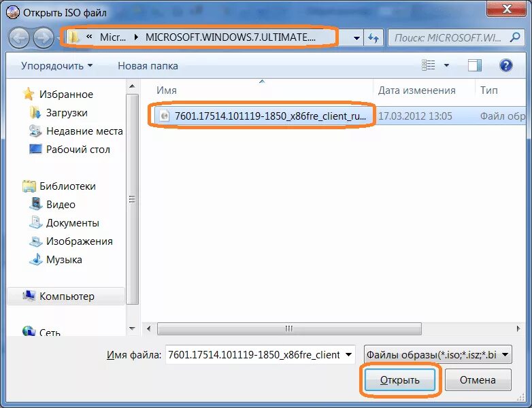The width and height of the screenshot is (532, 408).
Task: Select Библиотеки in navigation pane
Action: 67,186
